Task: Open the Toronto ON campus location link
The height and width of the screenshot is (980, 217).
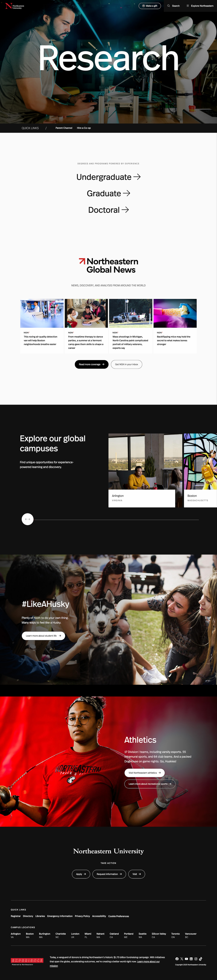Action: tap(176, 935)
